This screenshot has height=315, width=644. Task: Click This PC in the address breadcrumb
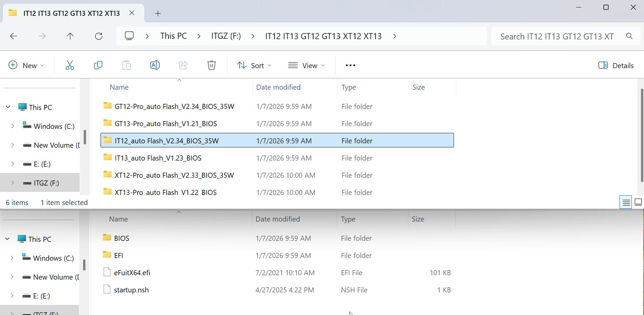[x=173, y=36]
